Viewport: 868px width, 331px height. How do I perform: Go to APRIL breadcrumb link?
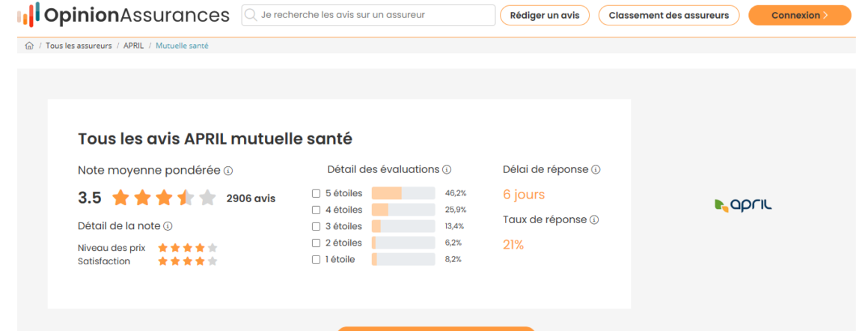pos(133,46)
